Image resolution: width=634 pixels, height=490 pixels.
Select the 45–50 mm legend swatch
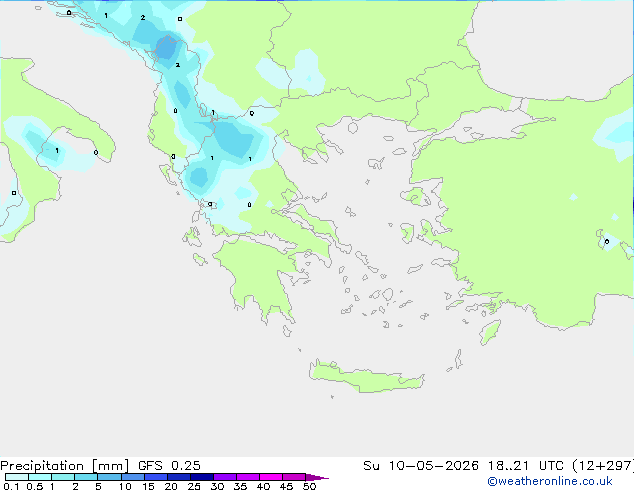pyautogui.click(x=294, y=477)
